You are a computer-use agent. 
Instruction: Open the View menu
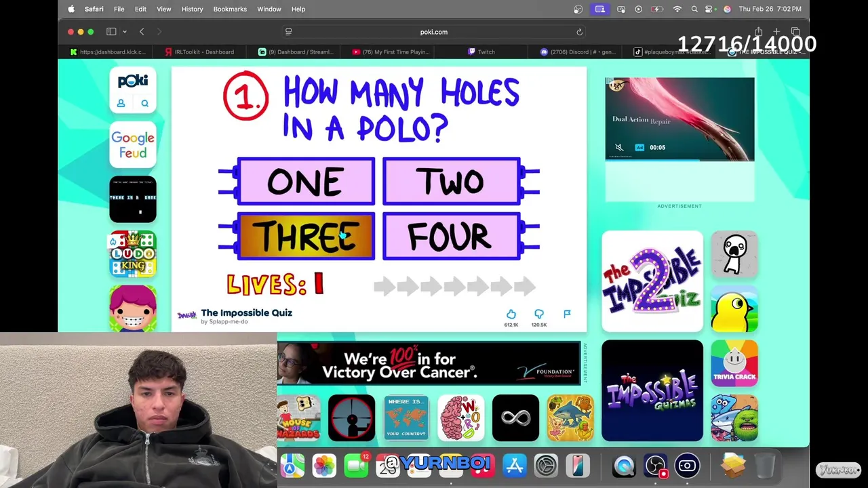164,9
